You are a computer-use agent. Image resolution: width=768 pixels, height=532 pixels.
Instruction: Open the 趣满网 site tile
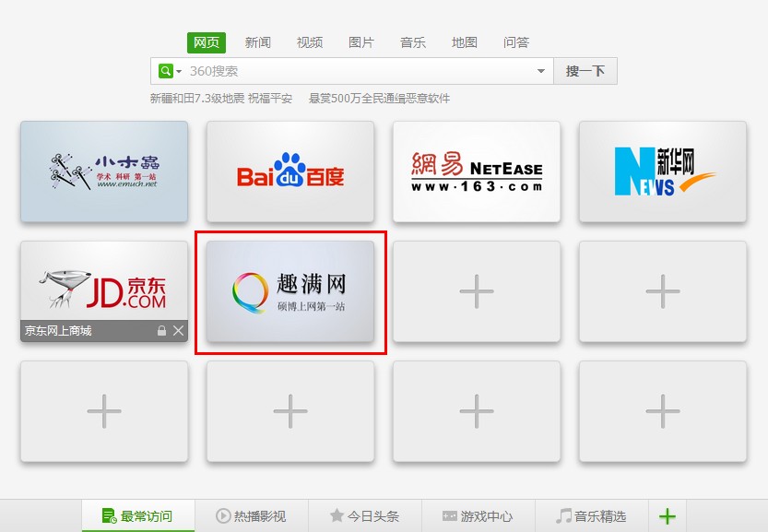click(x=290, y=291)
